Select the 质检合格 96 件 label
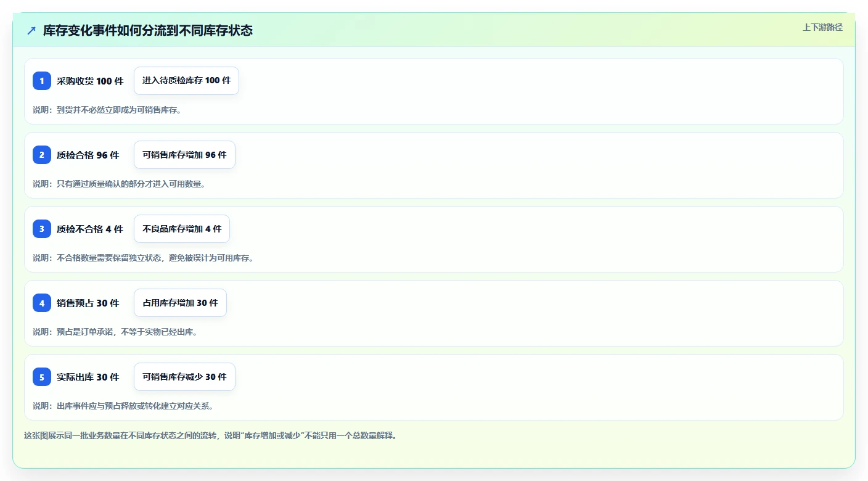Image resolution: width=868 pixels, height=481 pixels. (x=88, y=155)
